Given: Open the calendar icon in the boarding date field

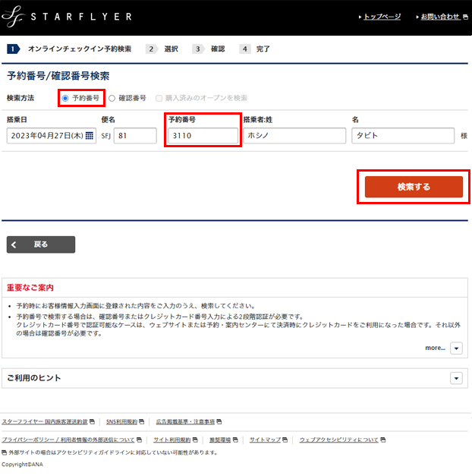Looking at the screenshot, I should pos(90,136).
